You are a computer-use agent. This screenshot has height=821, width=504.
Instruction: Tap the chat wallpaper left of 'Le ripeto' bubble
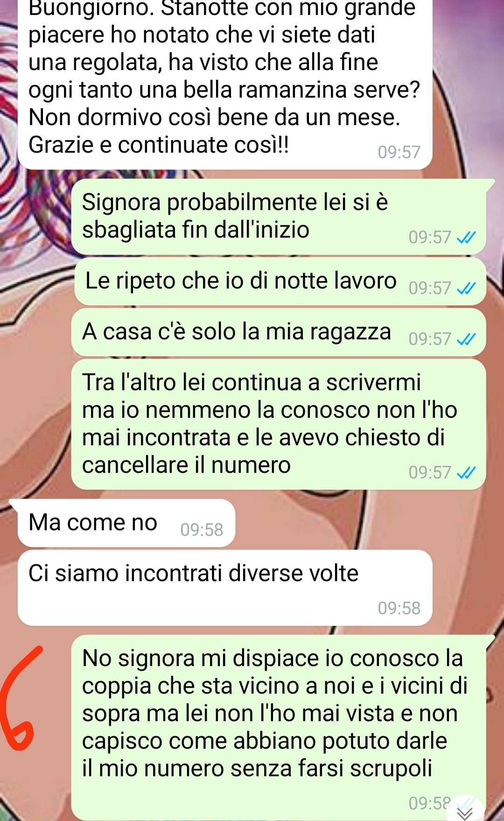35,281
